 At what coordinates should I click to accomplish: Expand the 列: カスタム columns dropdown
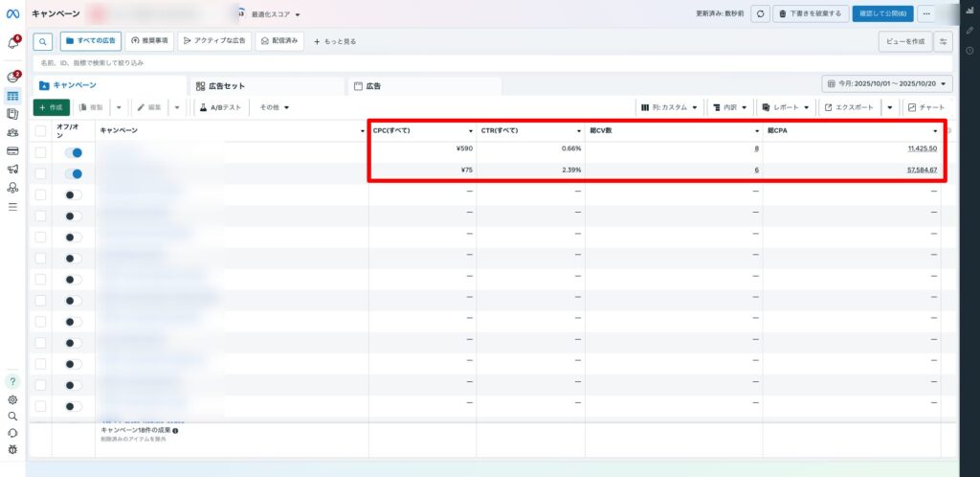[670, 107]
